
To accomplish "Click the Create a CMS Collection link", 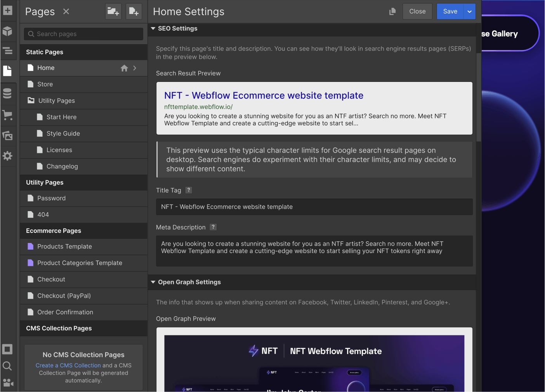I will point(68,365).
